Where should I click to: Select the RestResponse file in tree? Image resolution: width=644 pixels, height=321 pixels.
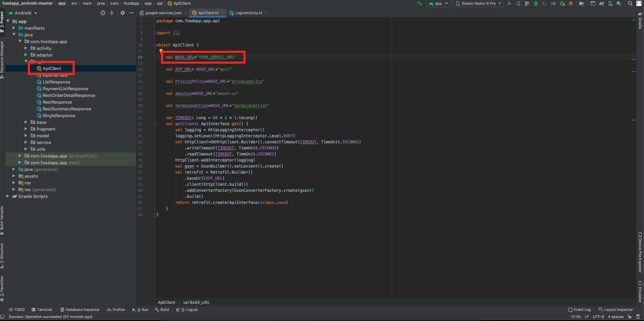pos(57,102)
